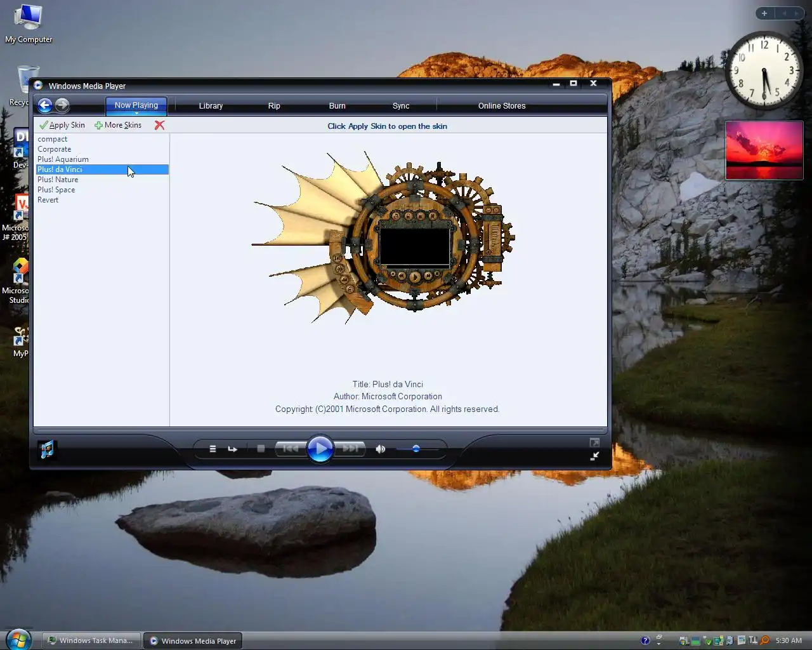Open the orange magnifier tray icon
Image resolution: width=812 pixels, height=650 pixels.
[x=765, y=640]
